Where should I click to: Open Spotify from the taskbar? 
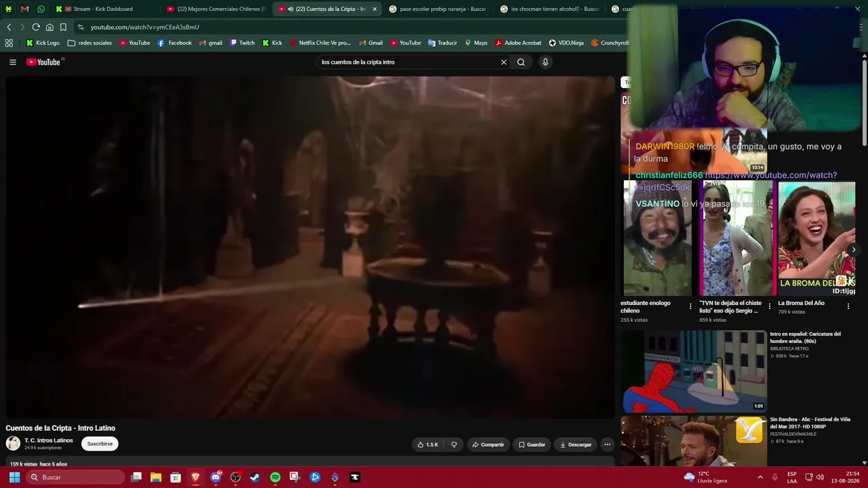[275, 477]
